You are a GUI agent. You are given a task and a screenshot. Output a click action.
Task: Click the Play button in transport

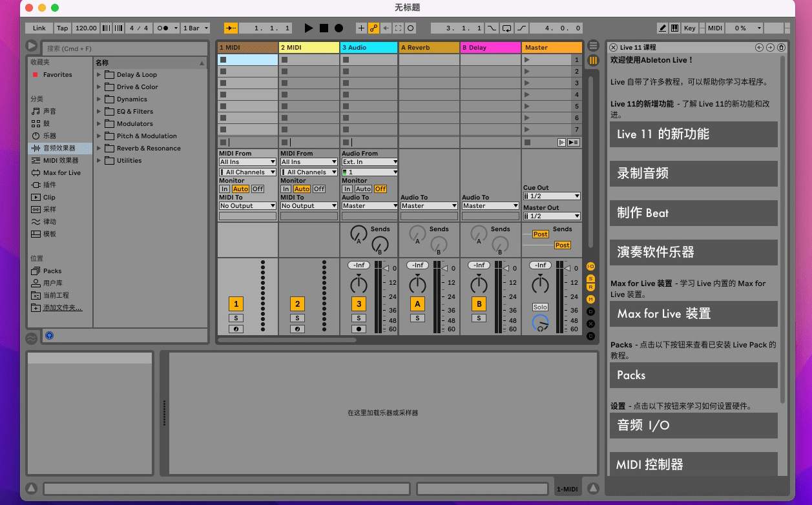click(308, 28)
